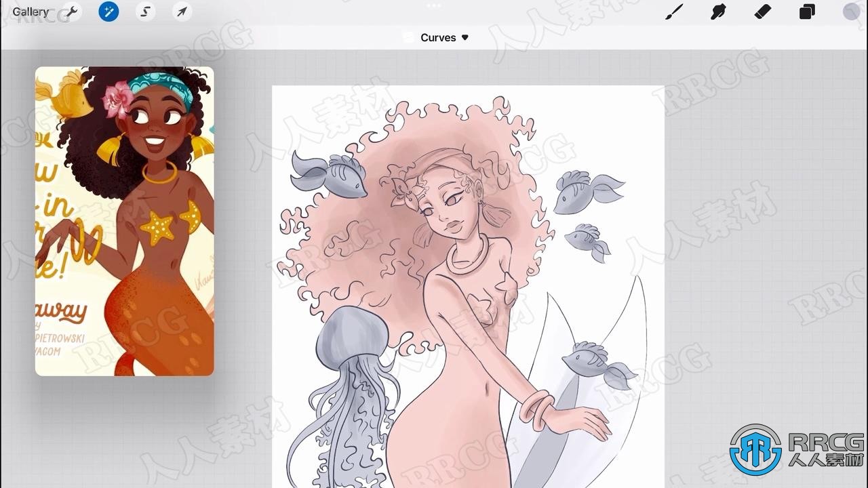Tap the reference image thumbnail
Viewport: 868px width, 488px height.
[125, 221]
